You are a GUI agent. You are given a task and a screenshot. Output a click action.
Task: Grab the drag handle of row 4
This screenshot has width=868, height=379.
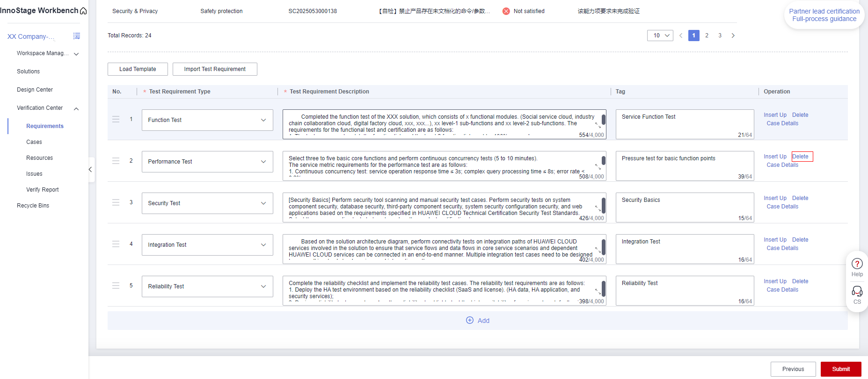(x=116, y=244)
